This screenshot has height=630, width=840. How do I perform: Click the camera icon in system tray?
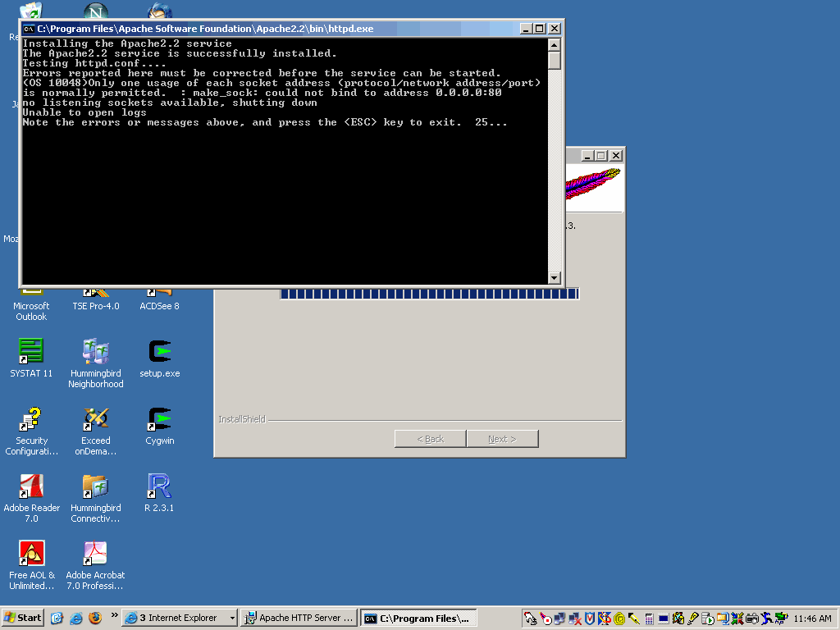[x=751, y=619]
